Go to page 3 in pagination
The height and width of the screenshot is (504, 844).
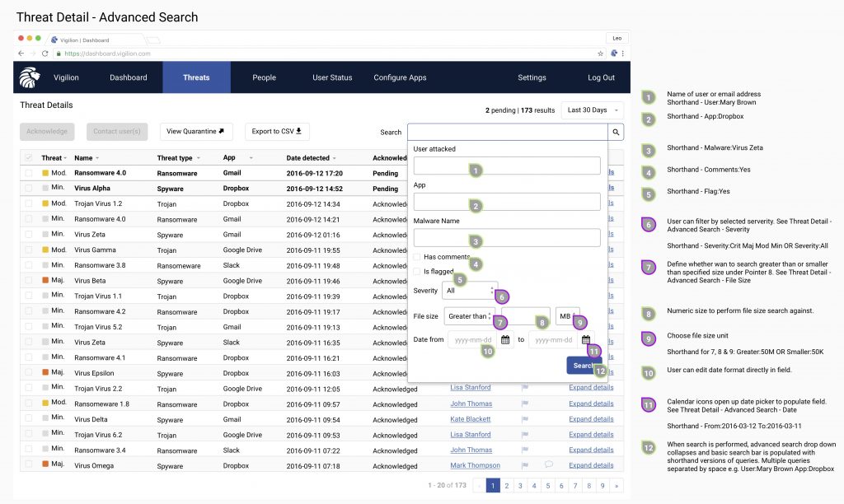click(x=520, y=486)
